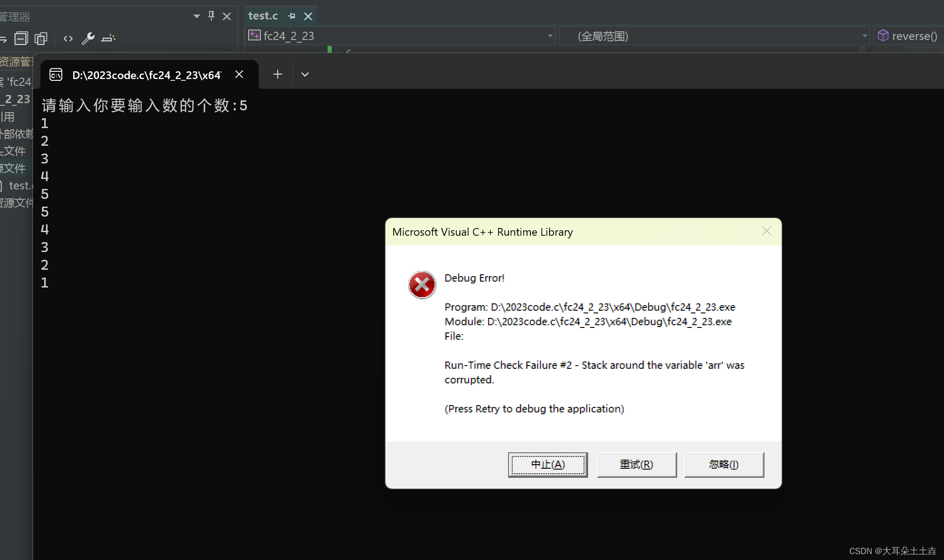The height and width of the screenshot is (560, 944).
Task: Click the Microsoft Visual C++ Runtime Library title
Action: point(482,232)
